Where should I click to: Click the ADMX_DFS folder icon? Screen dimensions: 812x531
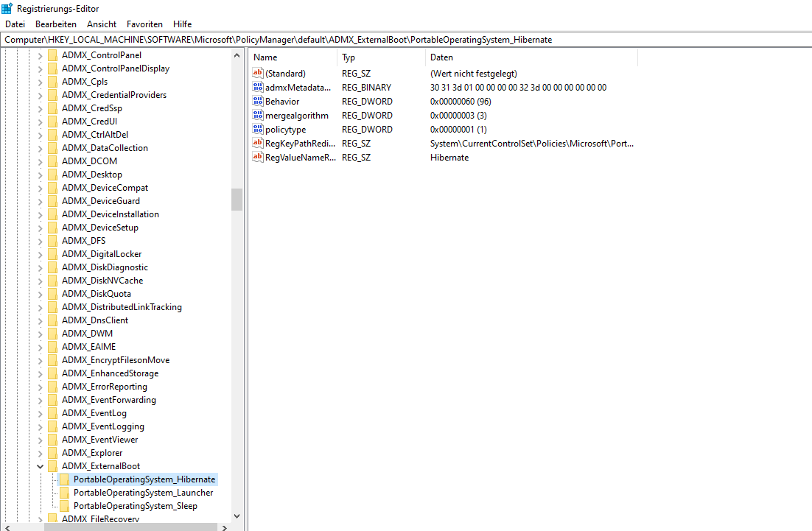52,241
